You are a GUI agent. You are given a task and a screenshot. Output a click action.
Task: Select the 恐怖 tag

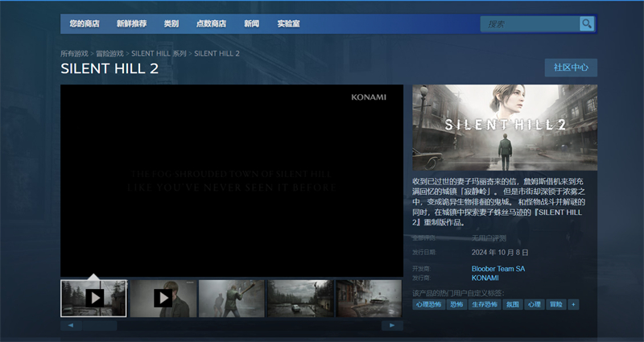click(x=456, y=305)
